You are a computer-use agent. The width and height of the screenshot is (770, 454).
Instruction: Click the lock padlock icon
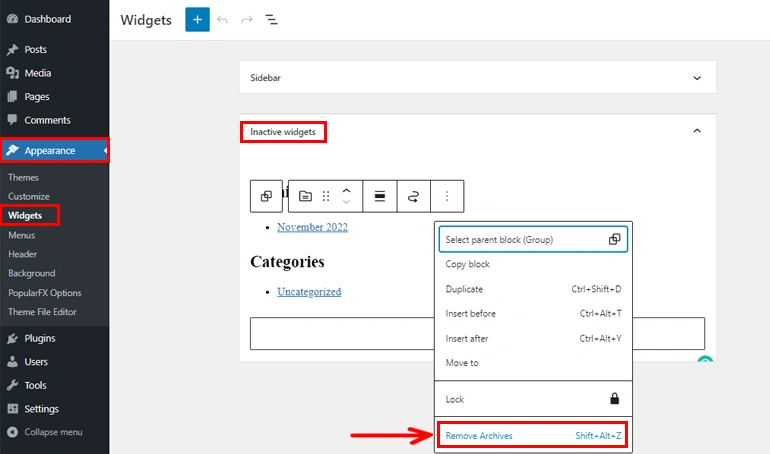[x=614, y=399]
